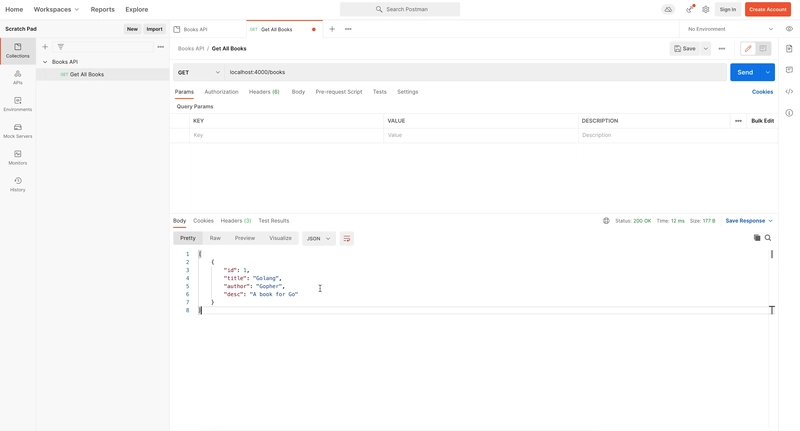The width and height of the screenshot is (800, 431).
Task: Click the network globe icon near status
Action: (606, 221)
